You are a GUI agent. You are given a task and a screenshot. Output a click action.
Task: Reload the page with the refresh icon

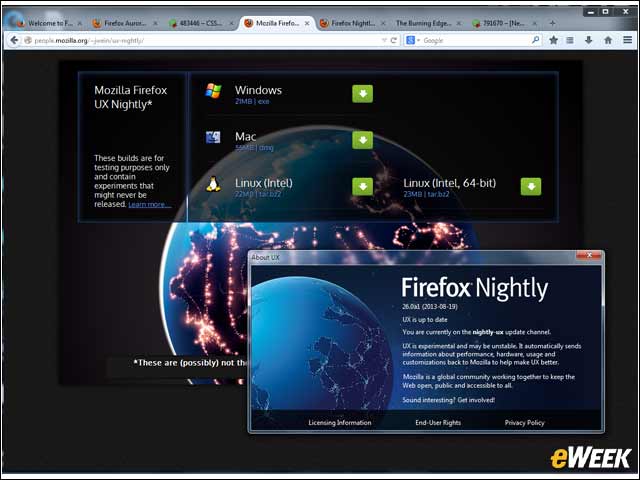point(394,40)
